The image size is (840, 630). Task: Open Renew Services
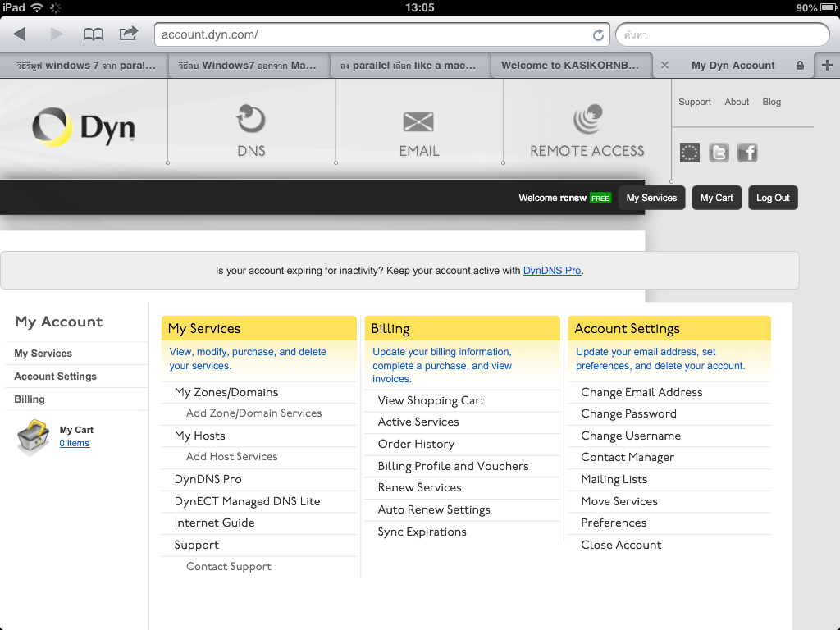(419, 487)
